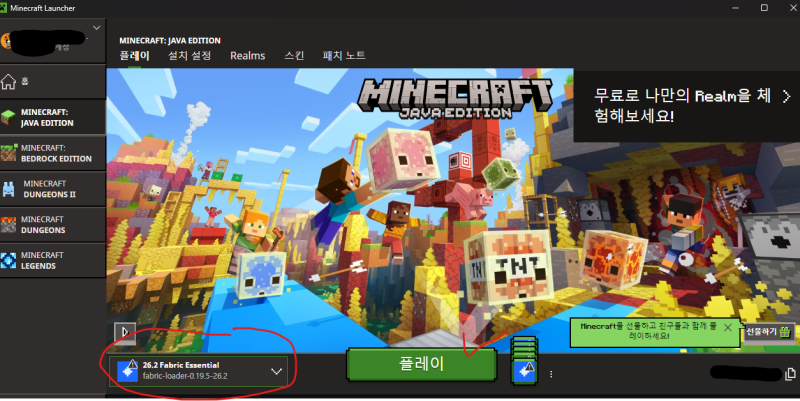Click the Minecraft Java Edition logo artwork
Image resolution: width=800 pixels, height=401 pixels.
coord(455,98)
